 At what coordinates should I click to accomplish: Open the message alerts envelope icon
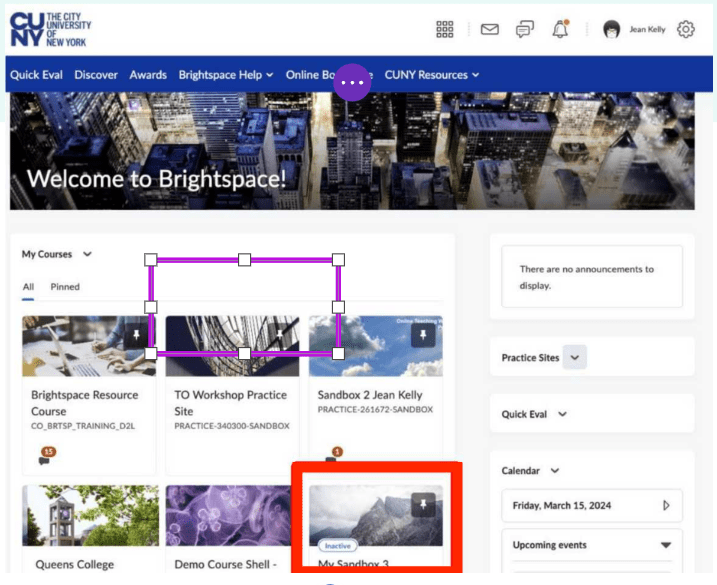(489, 29)
